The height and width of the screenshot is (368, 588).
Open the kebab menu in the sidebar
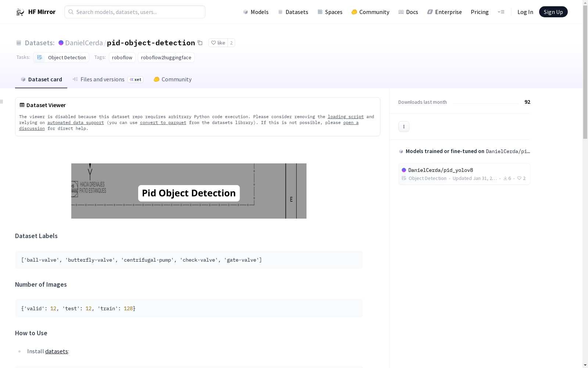tap(404, 126)
